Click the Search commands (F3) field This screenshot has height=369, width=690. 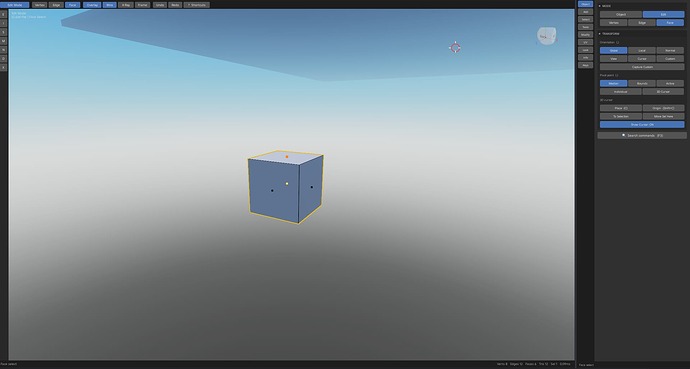coord(642,135)
